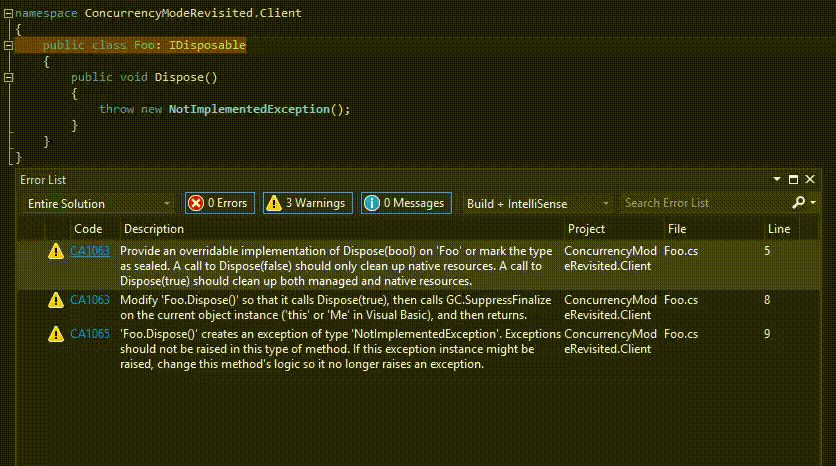Sort by the File column header
The image size is (836, 466).
pyautogui.click(x=677, y=229)
